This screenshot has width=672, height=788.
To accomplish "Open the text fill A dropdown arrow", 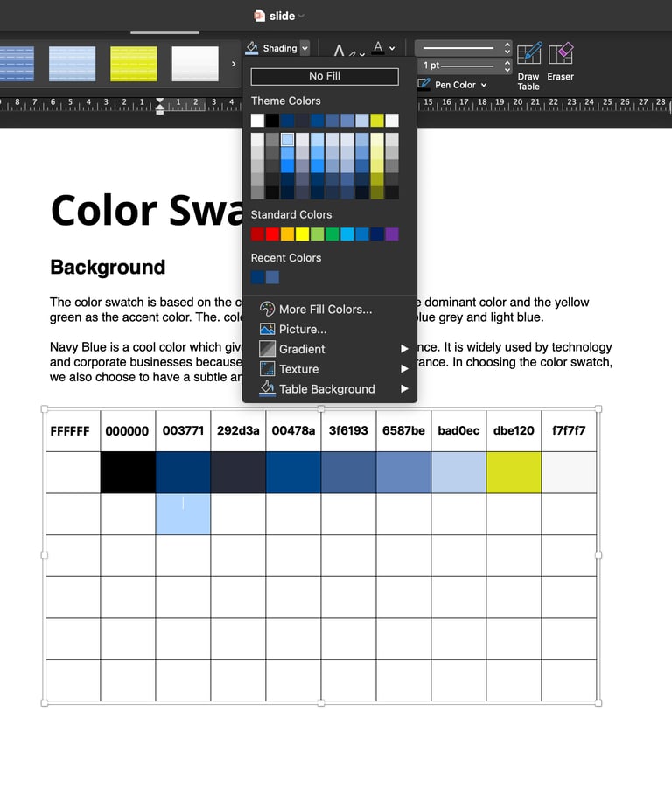I will 392,49.
